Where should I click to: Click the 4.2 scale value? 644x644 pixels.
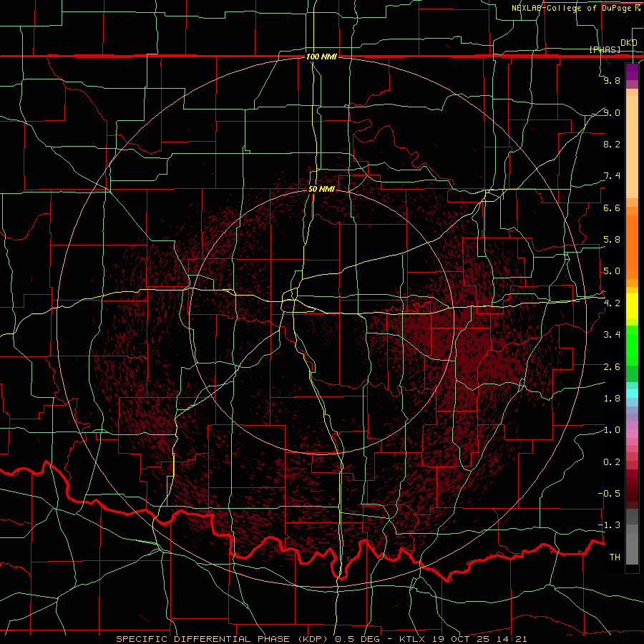[612, 303]
